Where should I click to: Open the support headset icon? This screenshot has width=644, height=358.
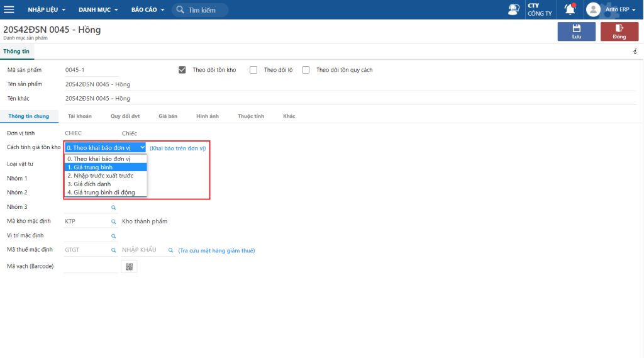pyautogui.click(x=513, y=9)
